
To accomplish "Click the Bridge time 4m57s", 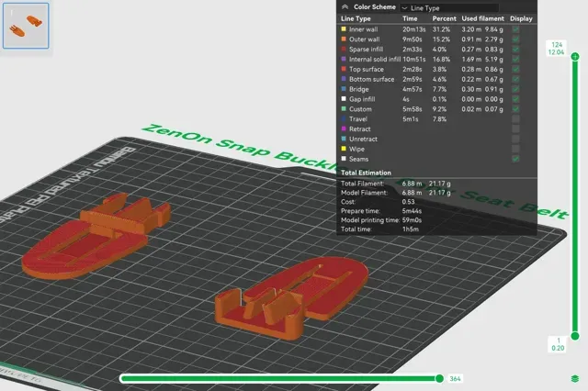I will click(413, 89).
